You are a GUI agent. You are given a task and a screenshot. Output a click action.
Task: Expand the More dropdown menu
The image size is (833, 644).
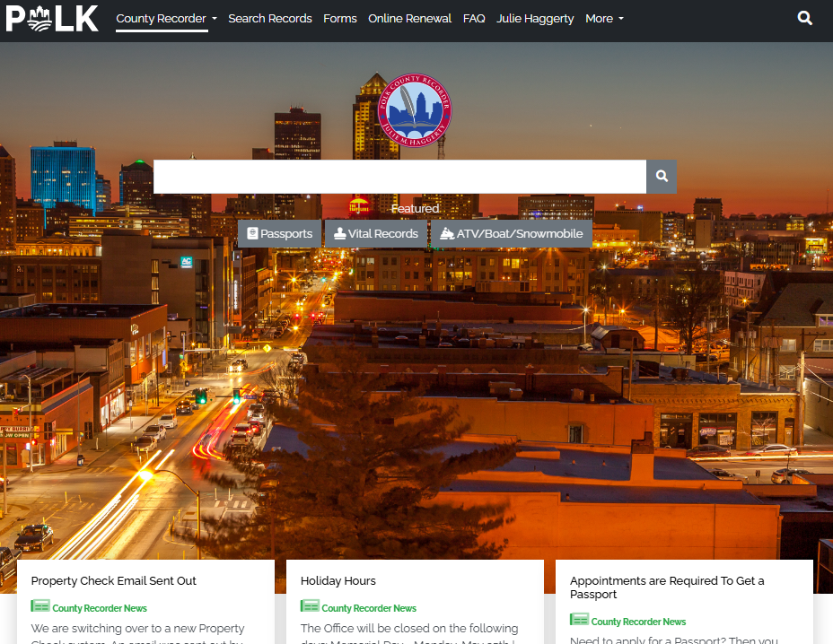604,19
